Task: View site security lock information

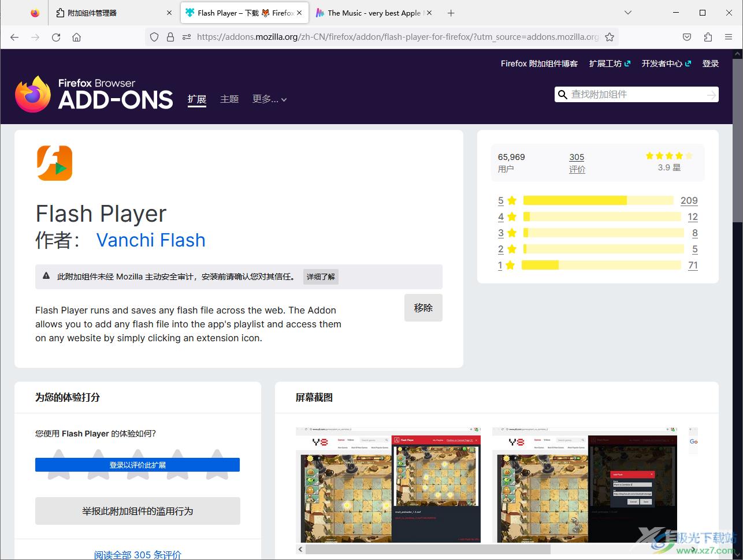Action: 170,37
